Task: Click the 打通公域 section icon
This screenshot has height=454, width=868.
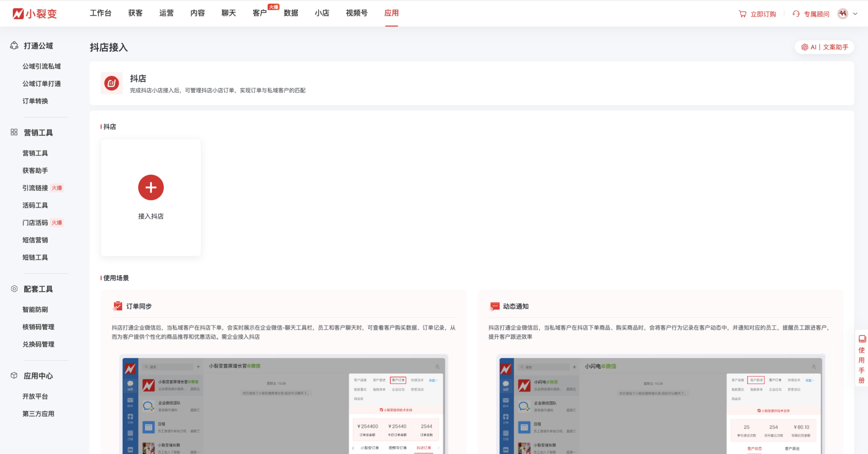Action: (14, 46)
